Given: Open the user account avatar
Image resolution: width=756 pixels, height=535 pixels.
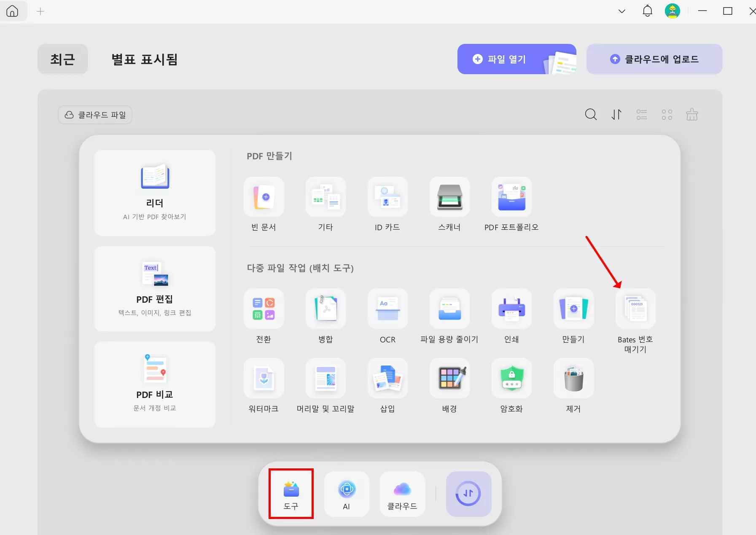Looking at the screenshot, I should click(x=673, y=11).
